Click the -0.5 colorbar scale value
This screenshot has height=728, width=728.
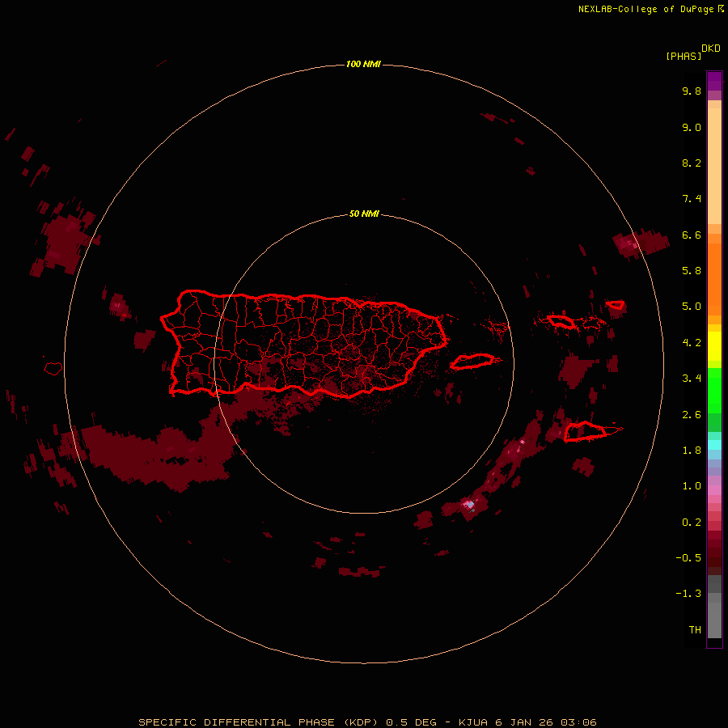[688, 558]
